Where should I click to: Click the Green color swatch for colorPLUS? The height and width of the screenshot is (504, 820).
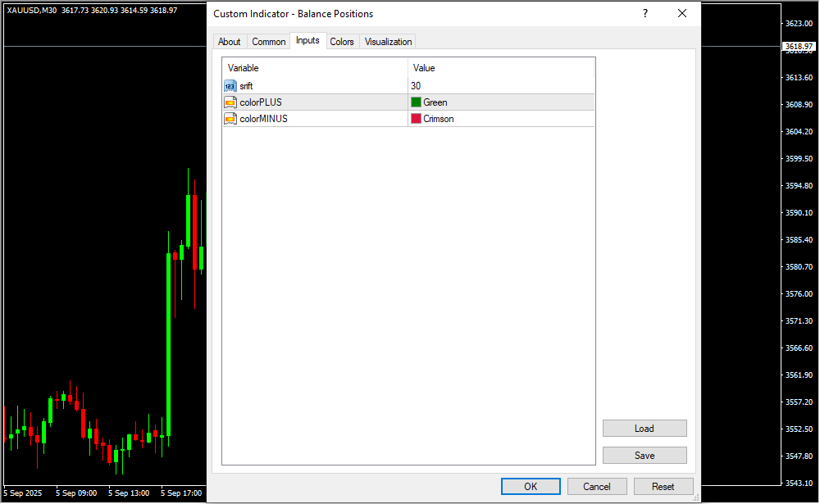tap(416, 102)
